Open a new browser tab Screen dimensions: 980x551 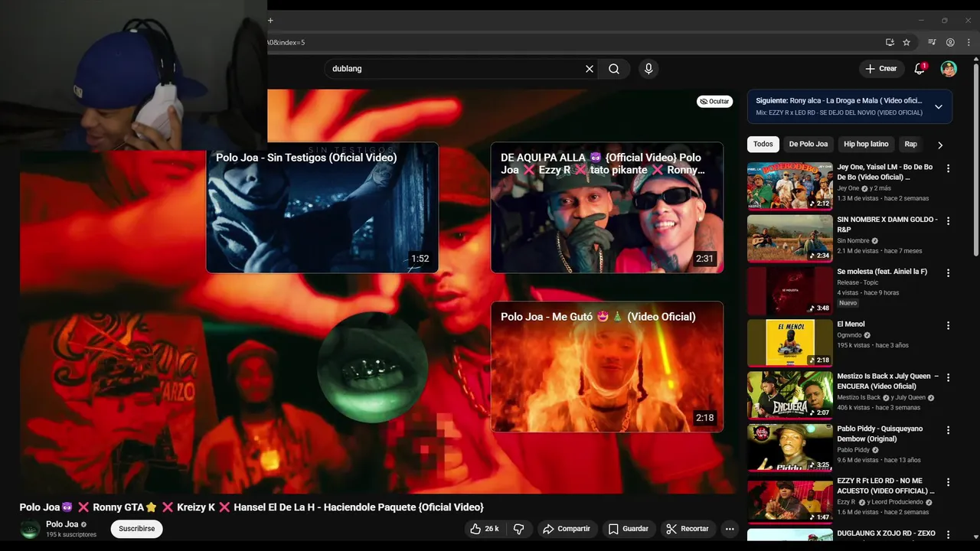270,21
